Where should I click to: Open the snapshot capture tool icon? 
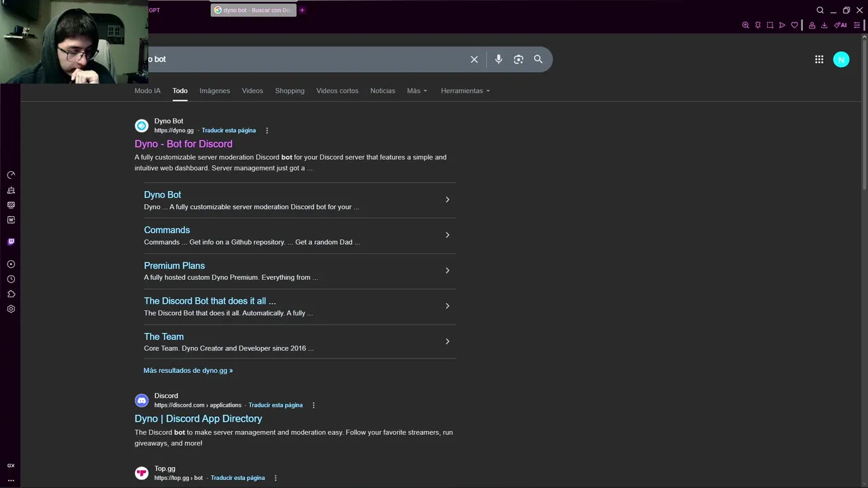[770, 25]
